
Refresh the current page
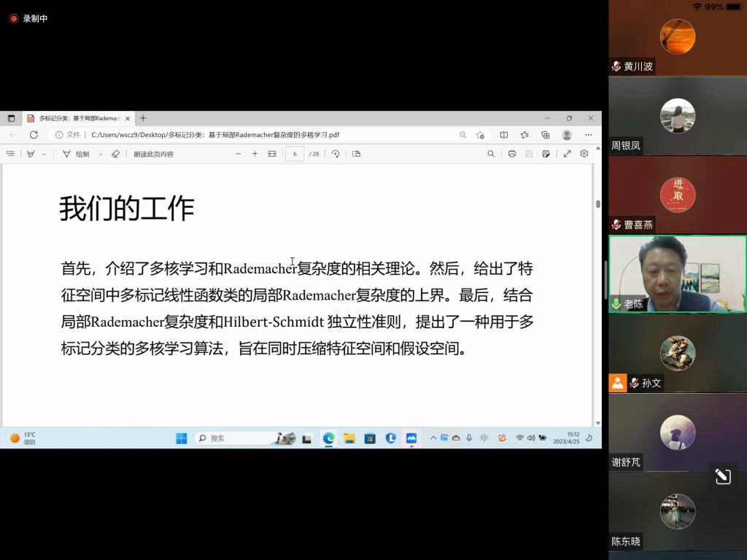(34, 135)
